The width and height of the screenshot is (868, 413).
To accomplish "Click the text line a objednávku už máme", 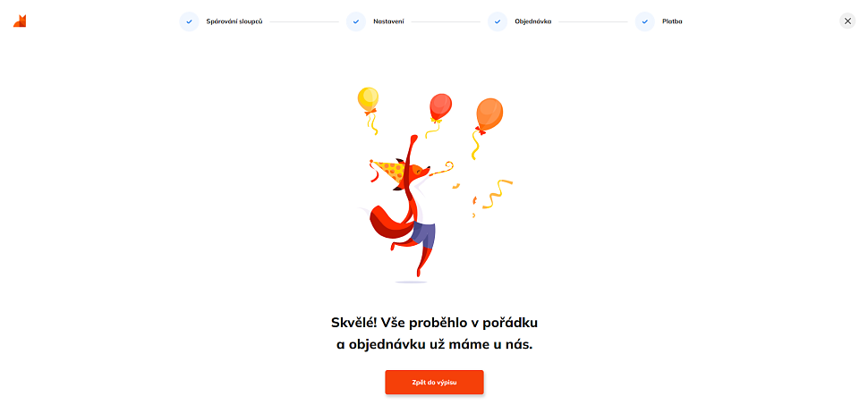I will [x=435, y=344].
